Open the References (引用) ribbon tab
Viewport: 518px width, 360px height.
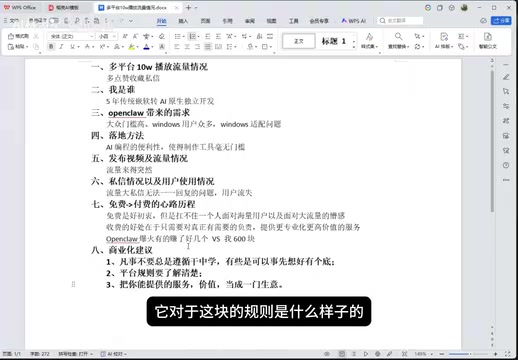tap(228, 21)
